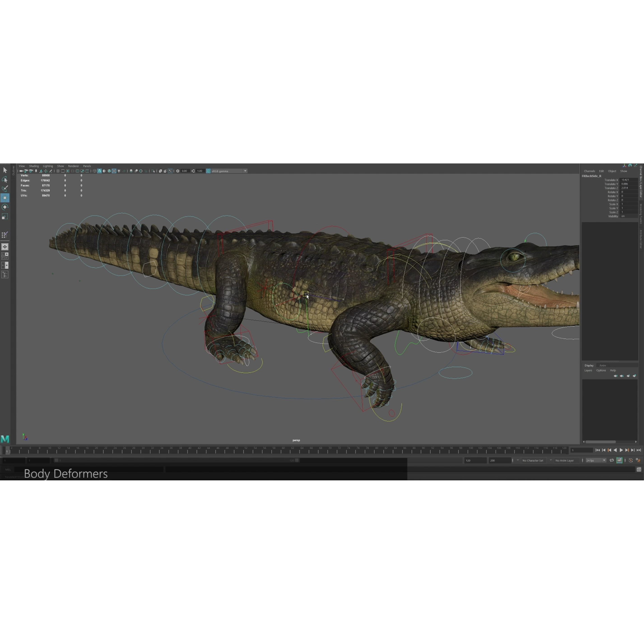
Task: Open the No Character Set dropdown arrow
Action: click(518, 460)
